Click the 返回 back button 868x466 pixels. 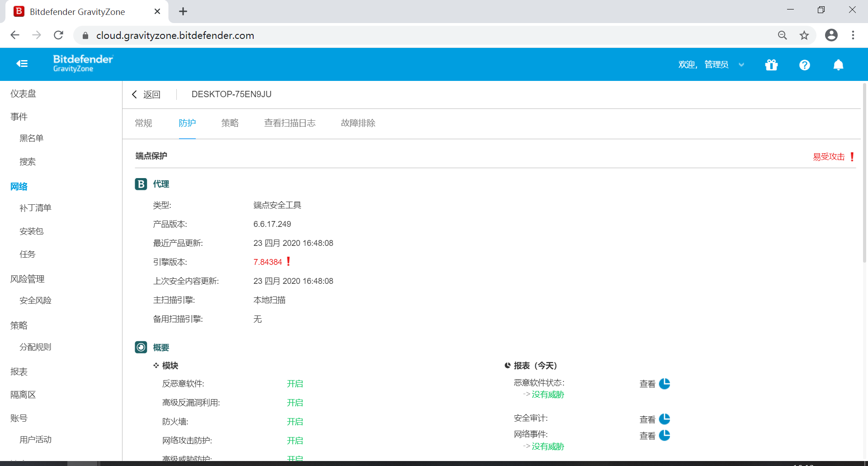point(146,94)
